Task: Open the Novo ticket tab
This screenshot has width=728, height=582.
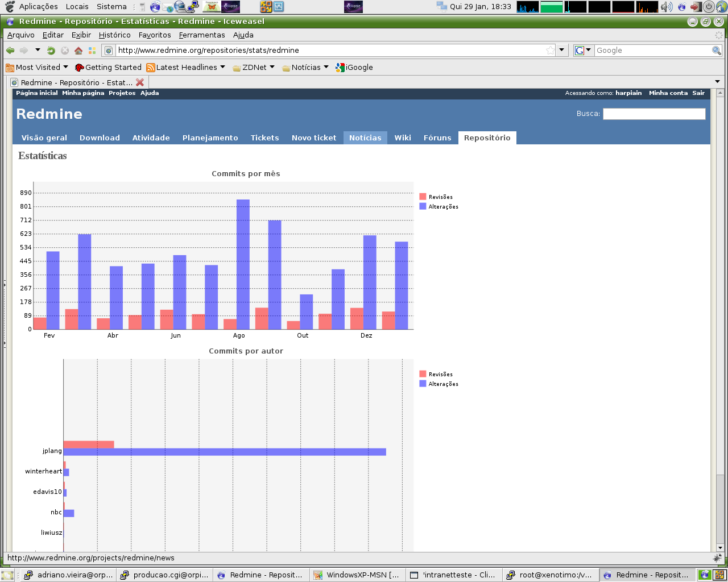Action: [x=314, y=138]
